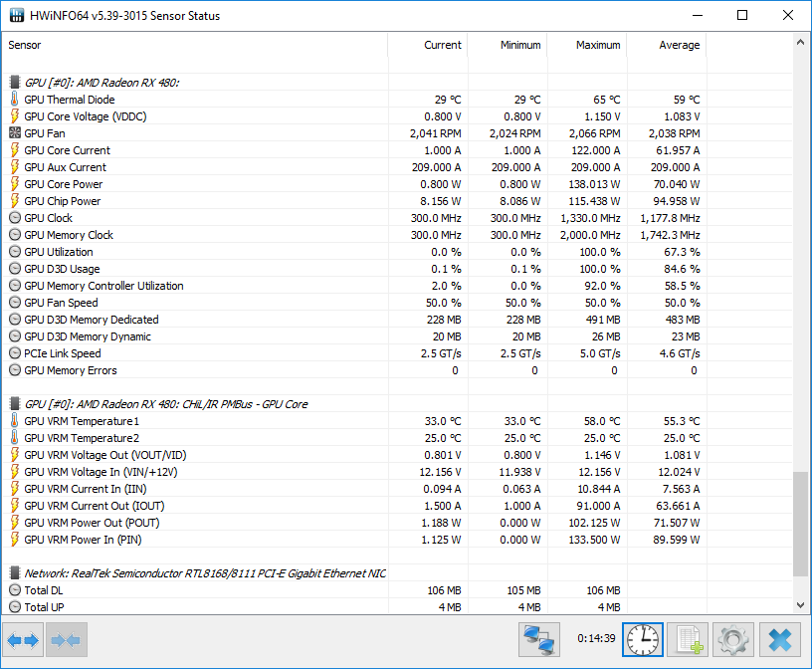Click the gauge icon beside PCIe Link Speed
The width and height of the screenshot is (812, 669).
click(x=15, y=353)
